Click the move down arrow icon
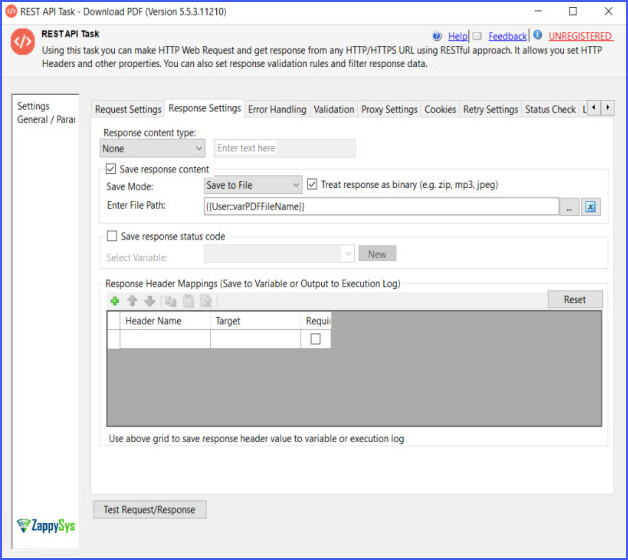 coord(150,301)
